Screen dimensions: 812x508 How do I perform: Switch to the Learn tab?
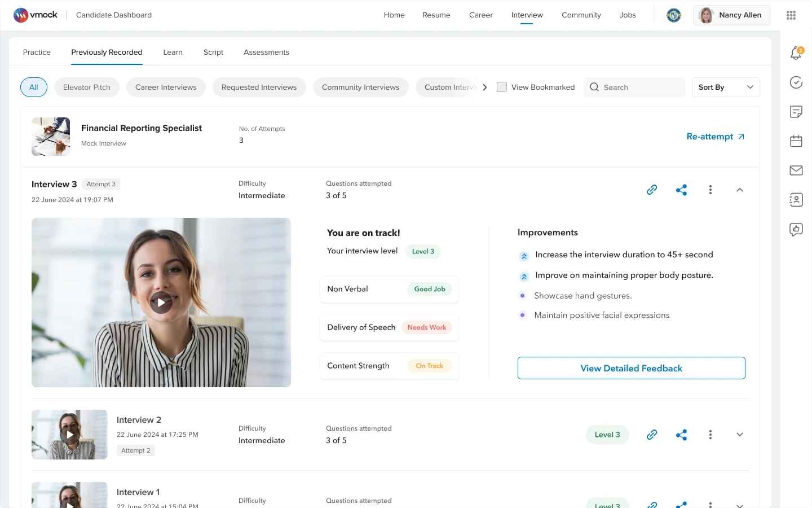(173, 52)
